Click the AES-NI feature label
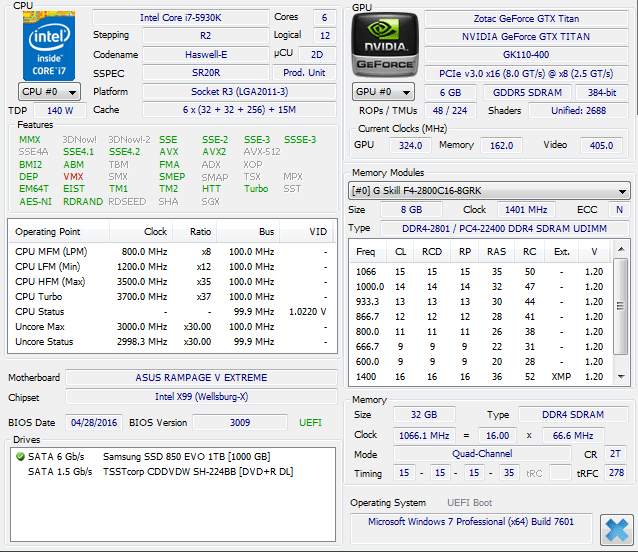 click(35, 202)
